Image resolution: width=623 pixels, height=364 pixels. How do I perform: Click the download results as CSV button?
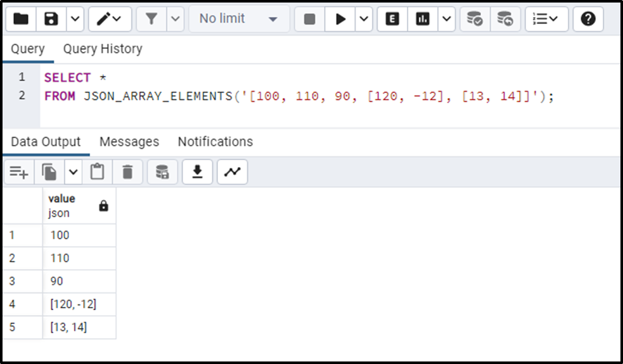point(198,172)
